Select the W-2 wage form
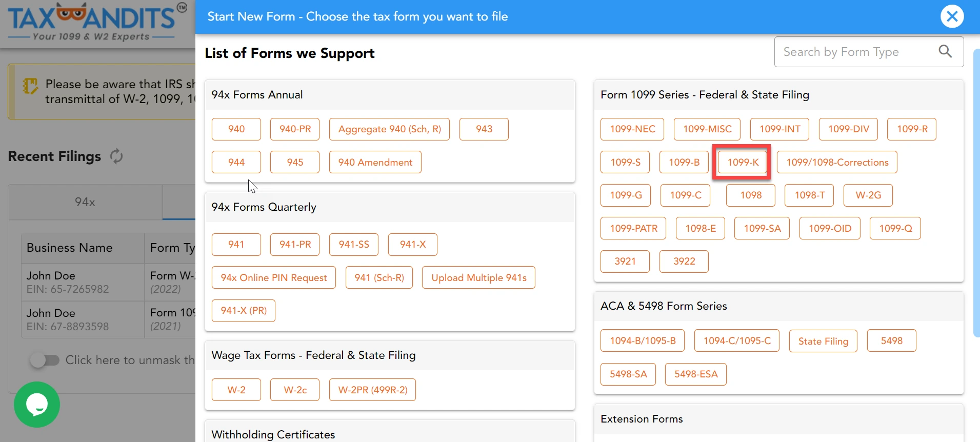The image size is (980, 442). tap(236, 390)
